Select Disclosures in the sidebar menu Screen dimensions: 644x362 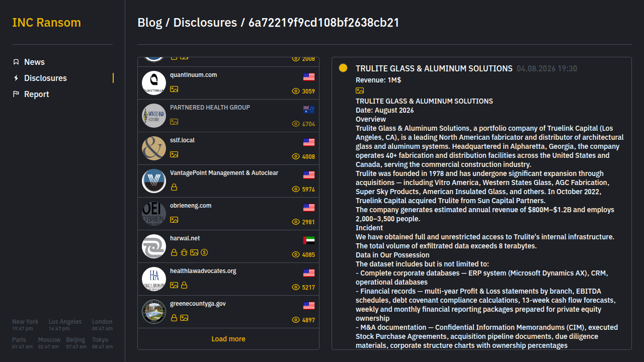(45, 78)
